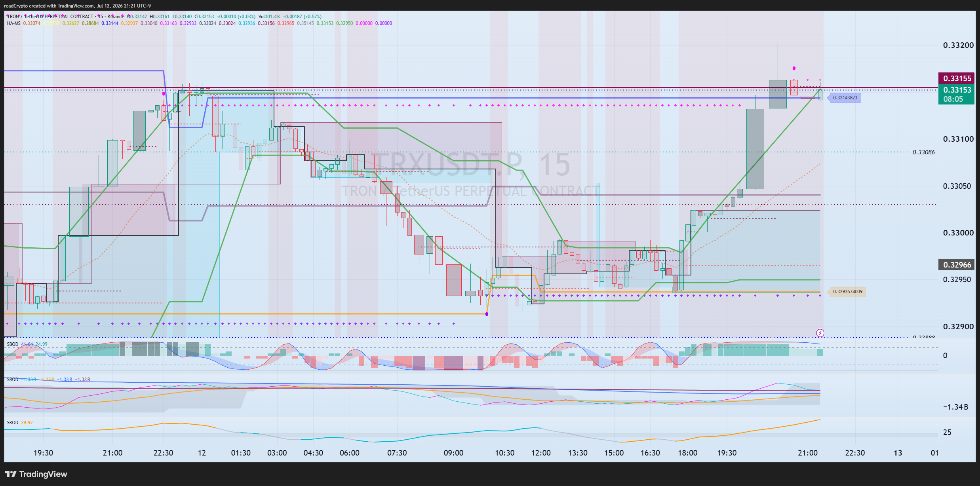
Task: Click the 25 axis label in bottom pane
Action: 947,432
